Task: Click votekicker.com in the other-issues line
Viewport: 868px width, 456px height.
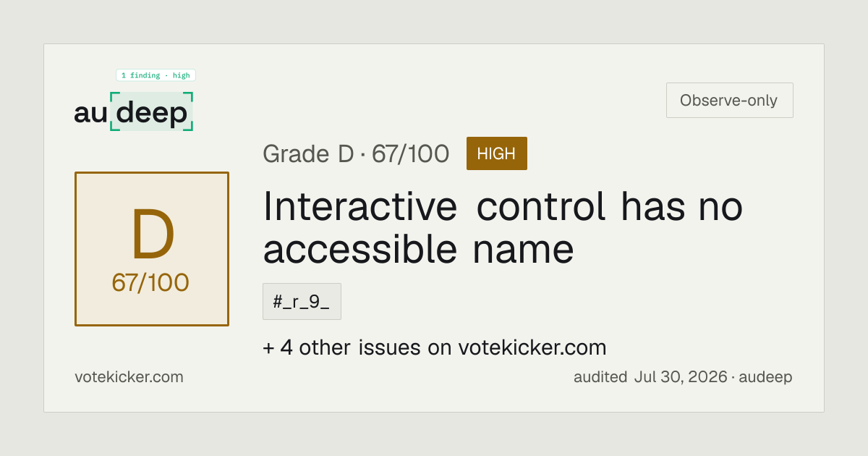Action: (x=532, y=347)
